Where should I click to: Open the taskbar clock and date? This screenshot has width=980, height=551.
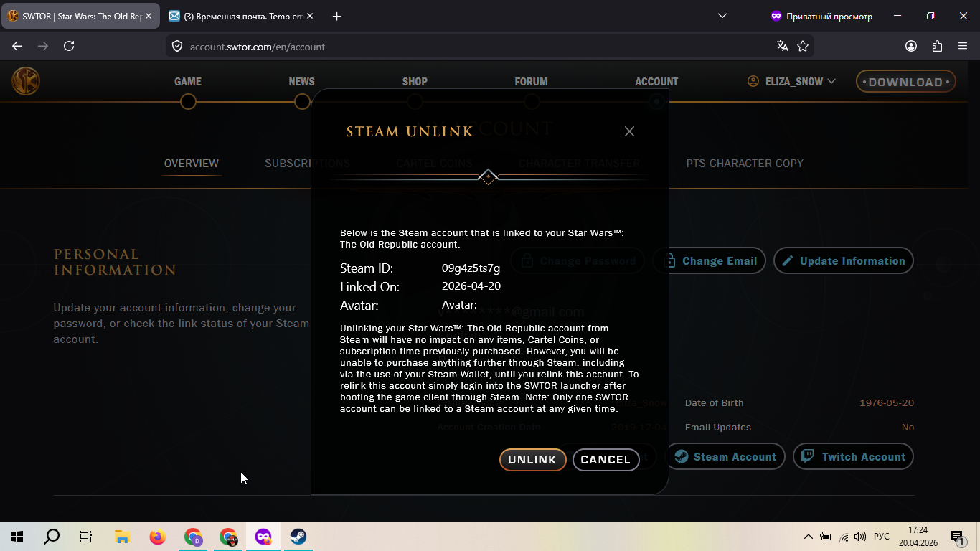(918, 537)
